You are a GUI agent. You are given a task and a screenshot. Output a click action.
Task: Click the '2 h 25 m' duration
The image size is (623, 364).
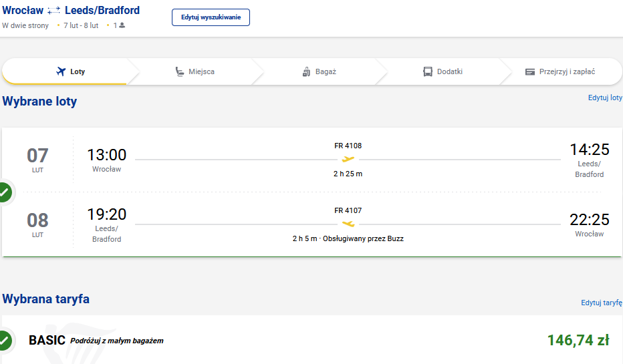coord(348,174)
